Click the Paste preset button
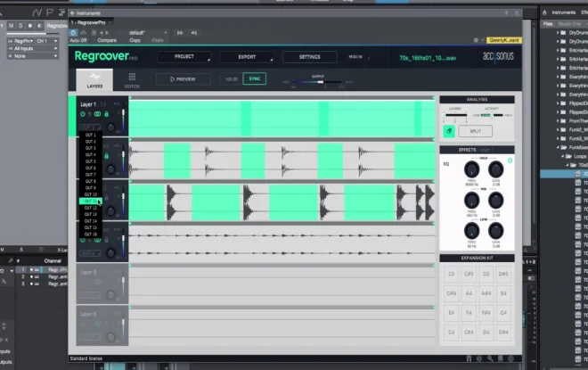The image size is (588, 370). tap(158, 40)
